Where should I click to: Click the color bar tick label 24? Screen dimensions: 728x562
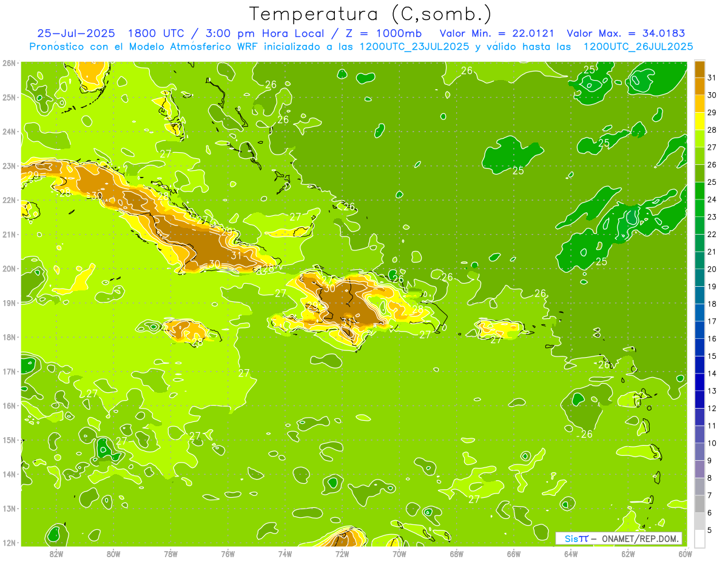[x=712, y=199]
